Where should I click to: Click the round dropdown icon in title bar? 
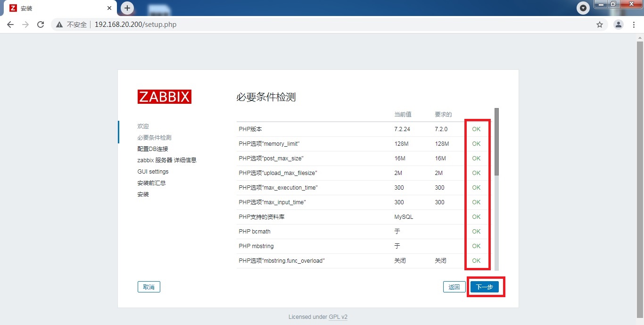pos(584,8)
